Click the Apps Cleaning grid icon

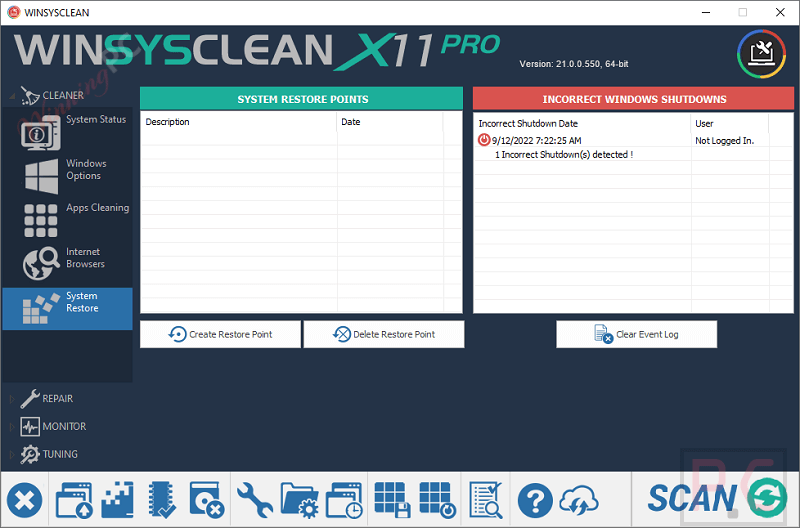[41, 220]
